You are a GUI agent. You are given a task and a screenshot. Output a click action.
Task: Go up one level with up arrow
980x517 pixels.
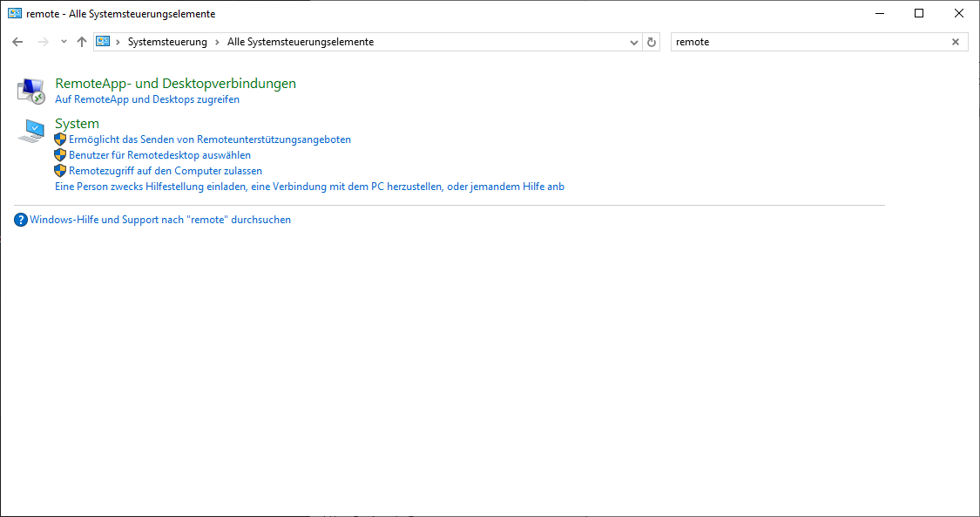click(x=81, y=42)
